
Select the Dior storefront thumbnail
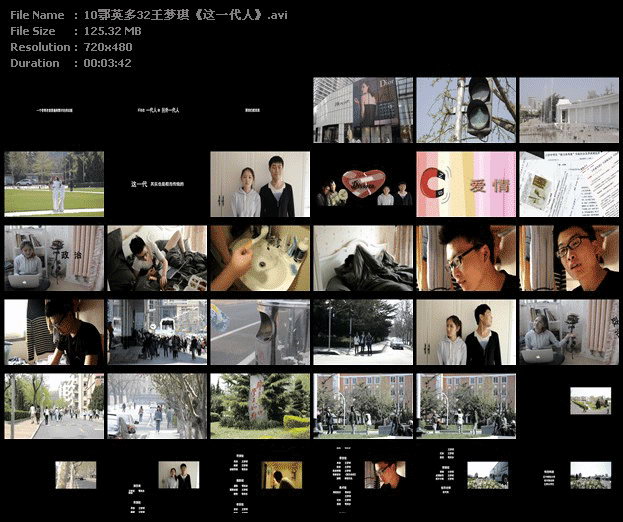[x=362, y=110]
